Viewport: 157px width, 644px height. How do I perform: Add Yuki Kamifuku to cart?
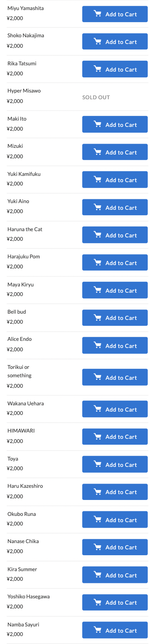[x=115, y=180]
